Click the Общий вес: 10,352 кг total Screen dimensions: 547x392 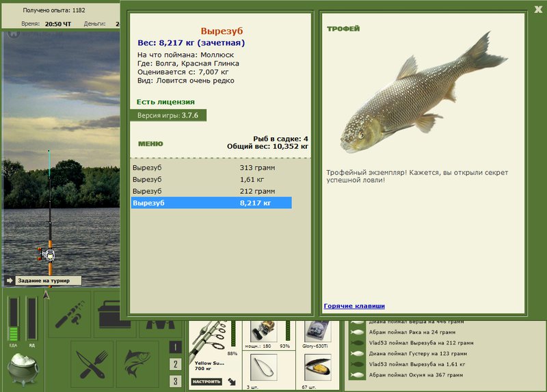tap(267, 146)
